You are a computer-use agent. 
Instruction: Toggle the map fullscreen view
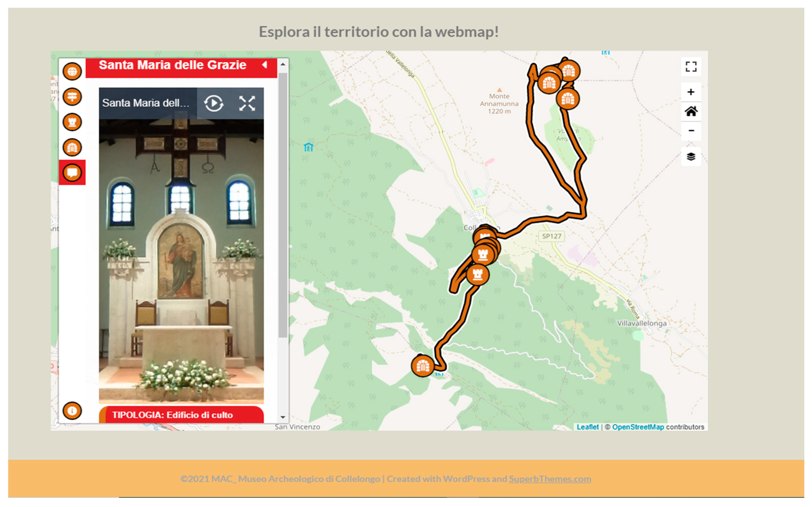click(x=691, y=67)
